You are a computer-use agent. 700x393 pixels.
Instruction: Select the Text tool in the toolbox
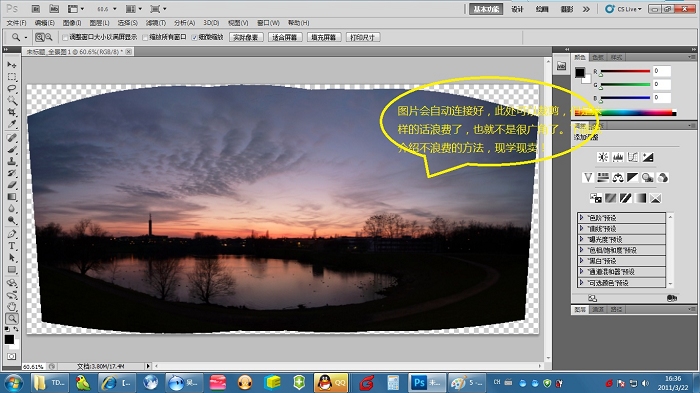12,246
